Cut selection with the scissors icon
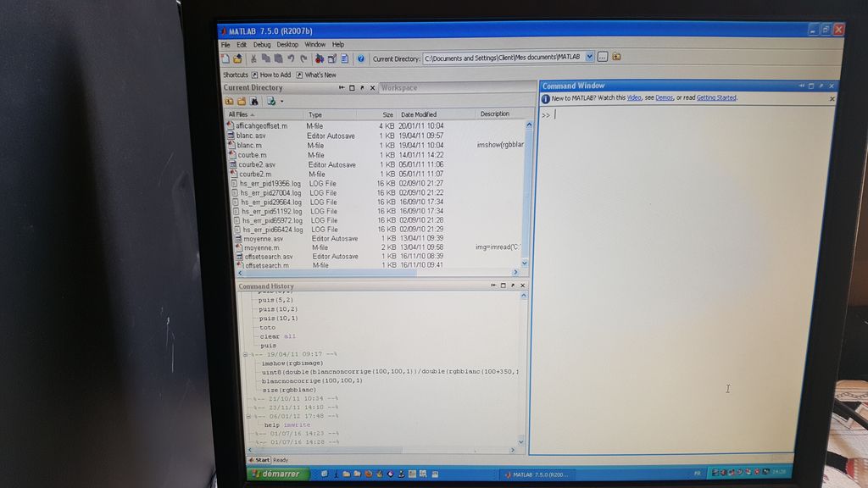This screenshot has width=868, height=488. [253, 58]
